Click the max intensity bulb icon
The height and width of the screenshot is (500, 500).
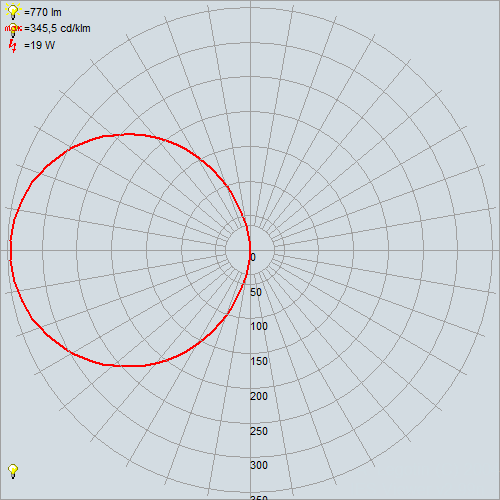click(x=13, y=29)
